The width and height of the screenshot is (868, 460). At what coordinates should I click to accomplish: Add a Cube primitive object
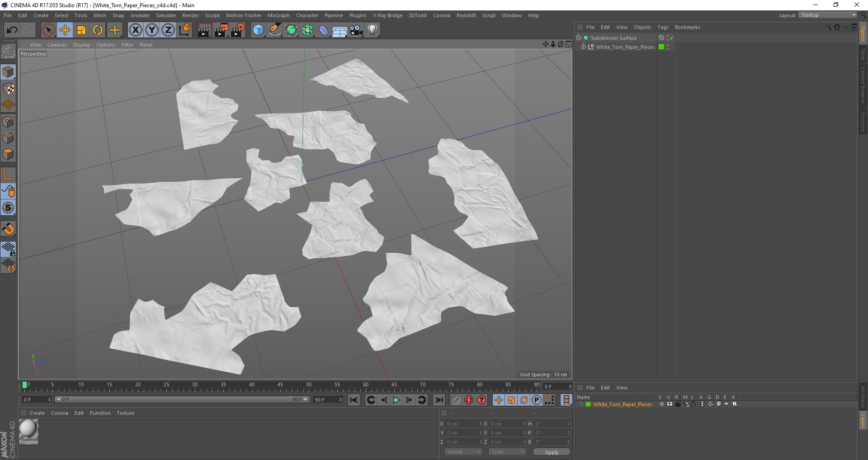[x=258, y=30]
